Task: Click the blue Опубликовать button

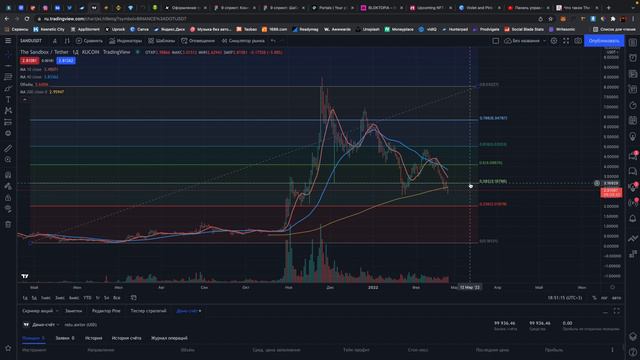Action: click(x=604, y=41)
